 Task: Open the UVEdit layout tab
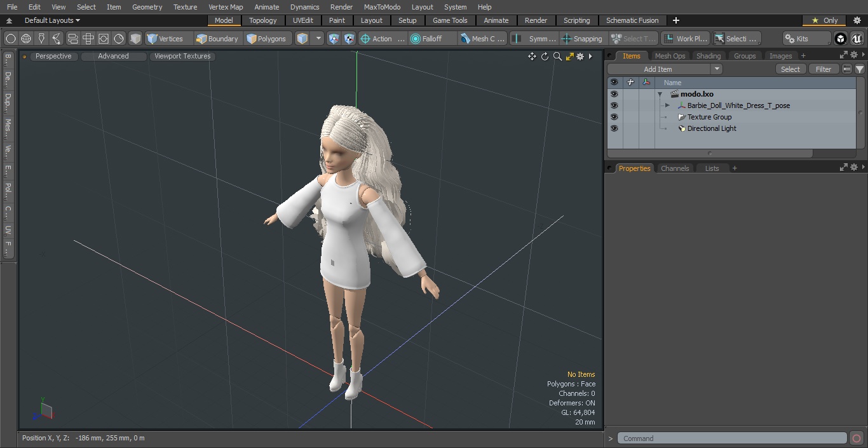click(303, 20)
